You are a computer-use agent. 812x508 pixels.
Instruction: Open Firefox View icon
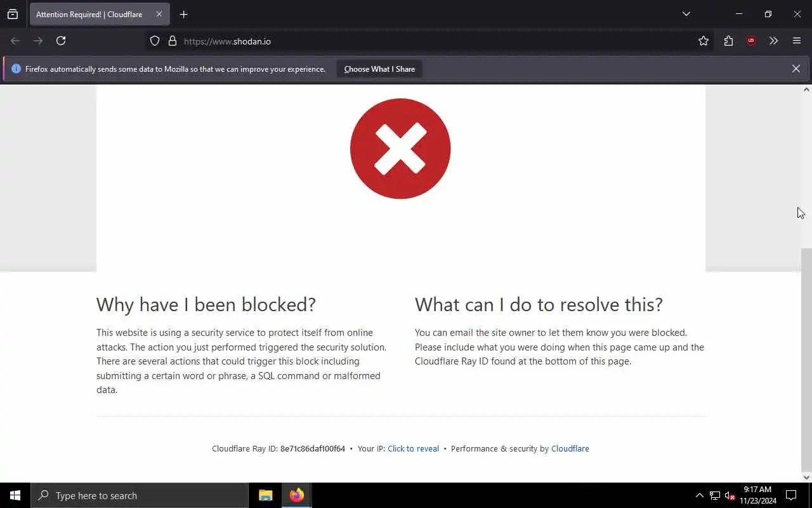coord(13,14)
